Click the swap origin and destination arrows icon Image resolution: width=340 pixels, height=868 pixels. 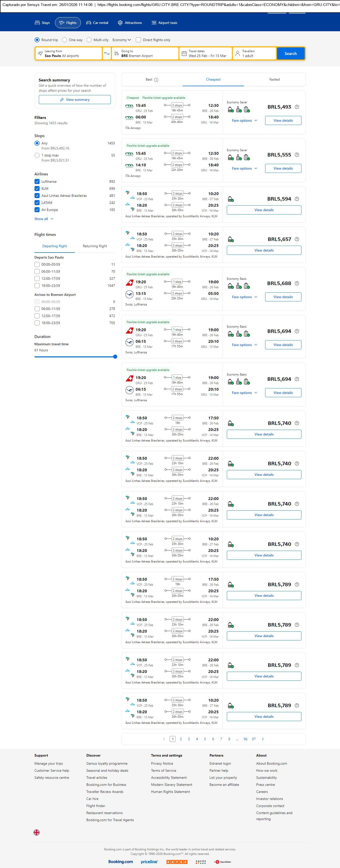coord(107,54)
